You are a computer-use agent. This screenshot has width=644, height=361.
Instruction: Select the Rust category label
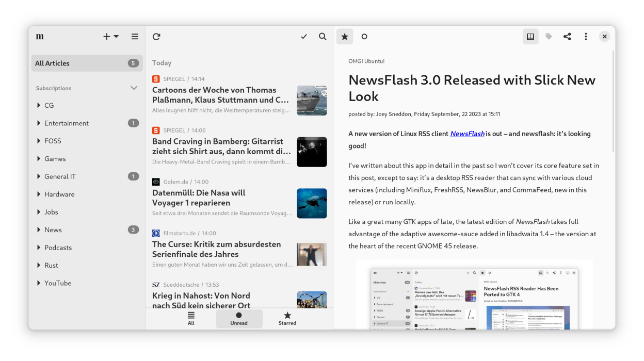51,265
